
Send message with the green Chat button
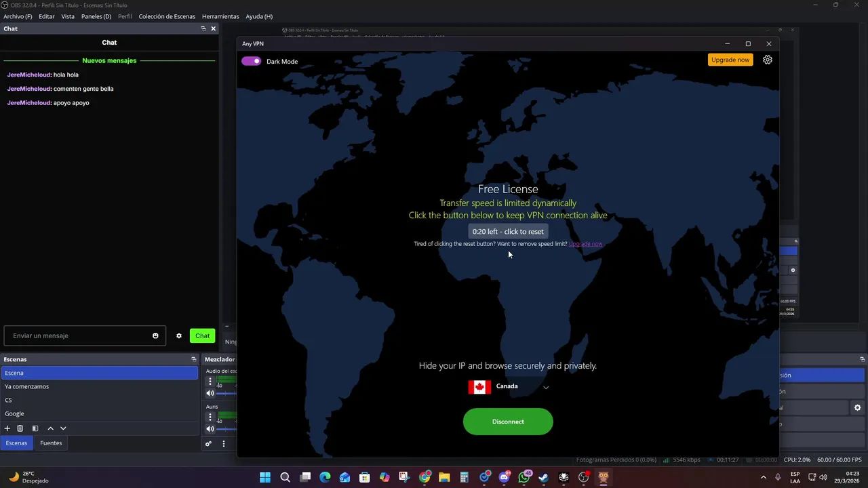coord(203,335)
